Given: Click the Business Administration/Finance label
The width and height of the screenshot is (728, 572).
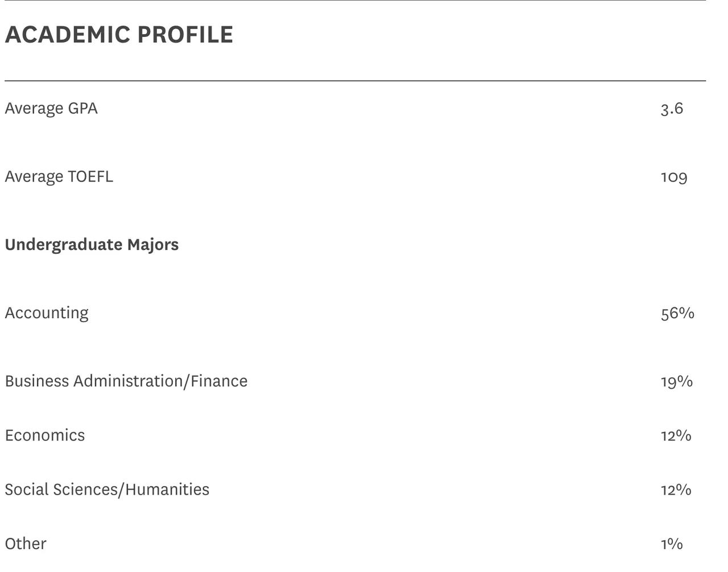Looking at the screenshot, I should tap(126, 381).
